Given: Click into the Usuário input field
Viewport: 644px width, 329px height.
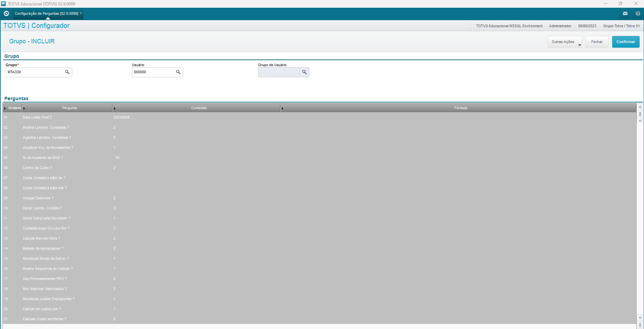Looking at the screenshot, I should pyautogui.click(x=153, y=72).
